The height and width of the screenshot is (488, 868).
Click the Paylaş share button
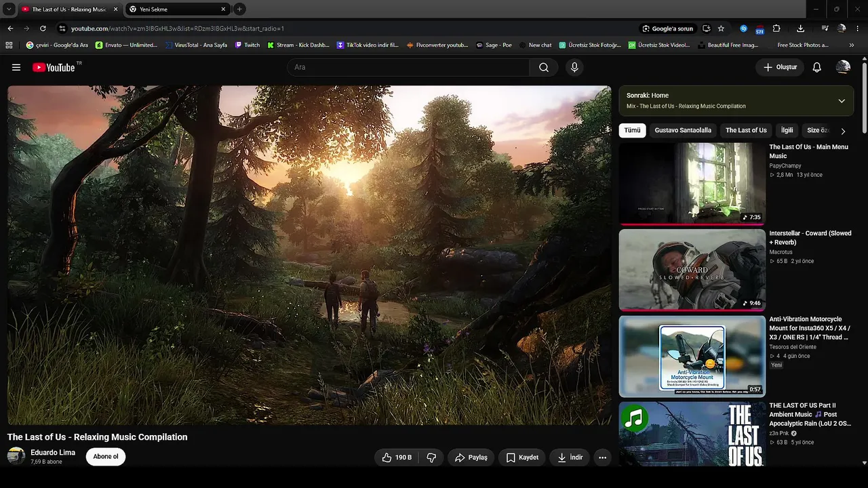click(471, 457)
